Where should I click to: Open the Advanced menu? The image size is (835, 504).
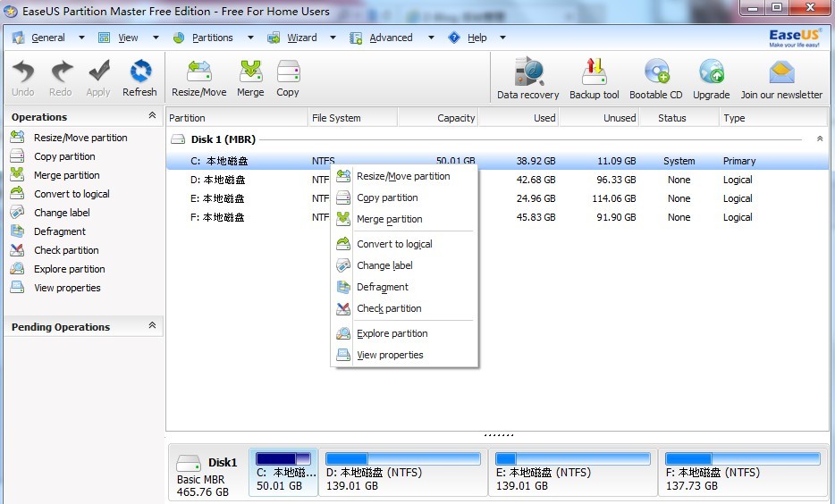391,38
